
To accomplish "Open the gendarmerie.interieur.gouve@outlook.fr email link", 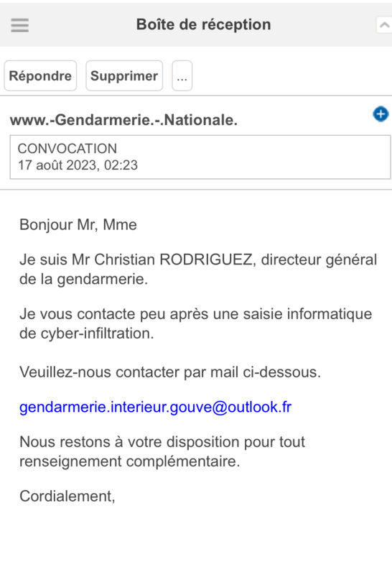I will (x=155, y=407).
